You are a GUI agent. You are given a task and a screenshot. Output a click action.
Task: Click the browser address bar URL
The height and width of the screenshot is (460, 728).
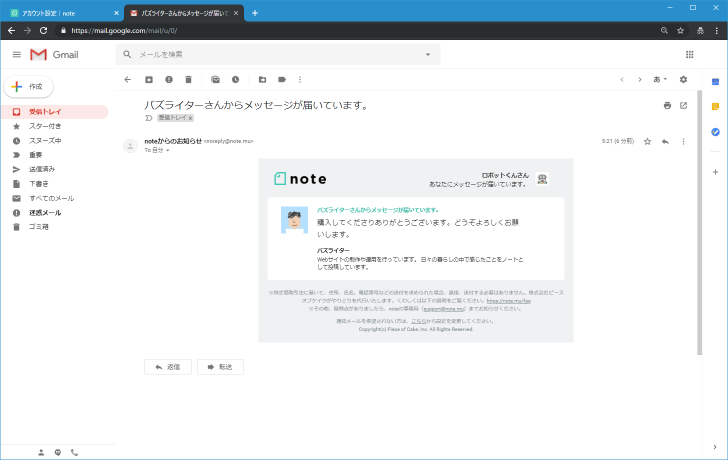124,31
